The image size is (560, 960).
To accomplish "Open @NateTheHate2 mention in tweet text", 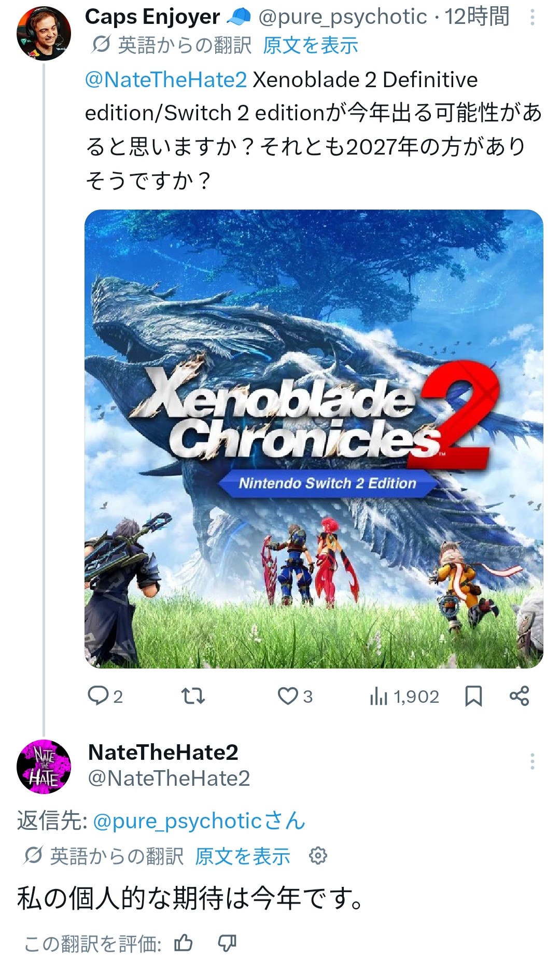I will point(166,80).
